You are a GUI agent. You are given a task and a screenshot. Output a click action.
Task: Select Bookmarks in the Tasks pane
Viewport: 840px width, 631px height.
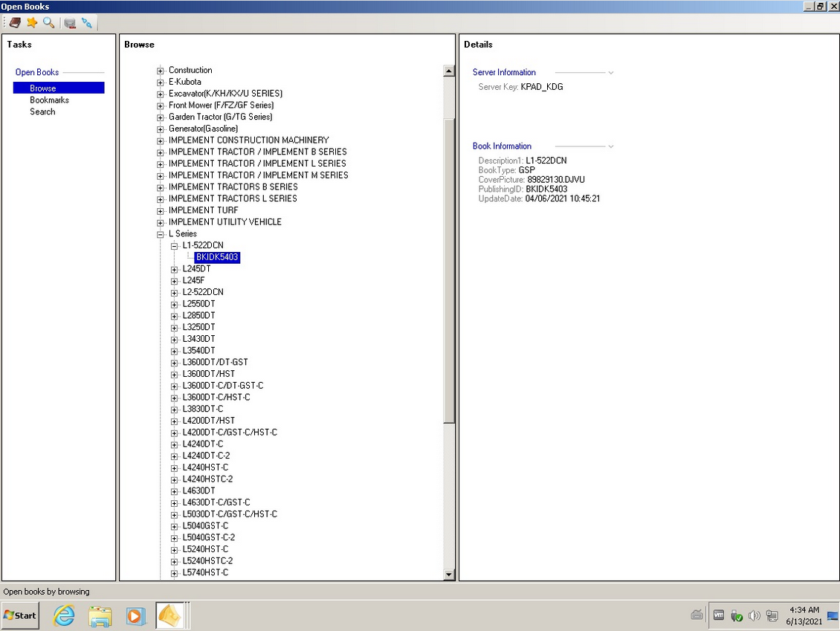coord(49,100)
